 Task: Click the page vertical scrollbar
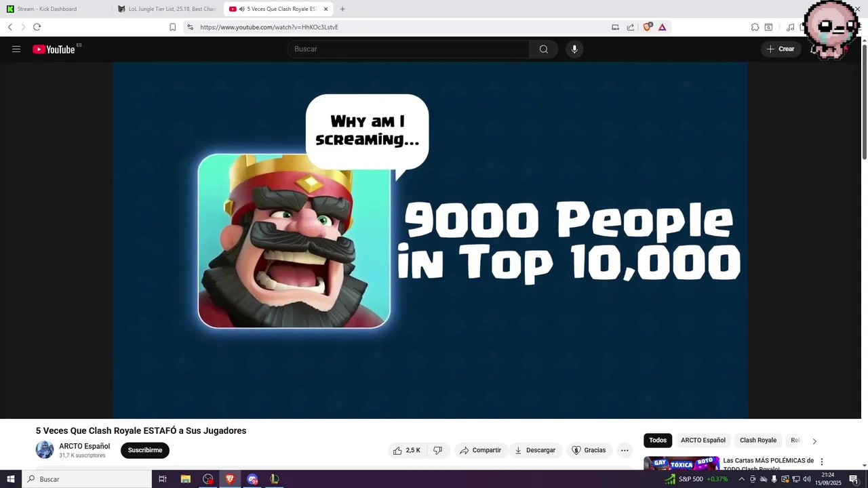pos(864,102)
